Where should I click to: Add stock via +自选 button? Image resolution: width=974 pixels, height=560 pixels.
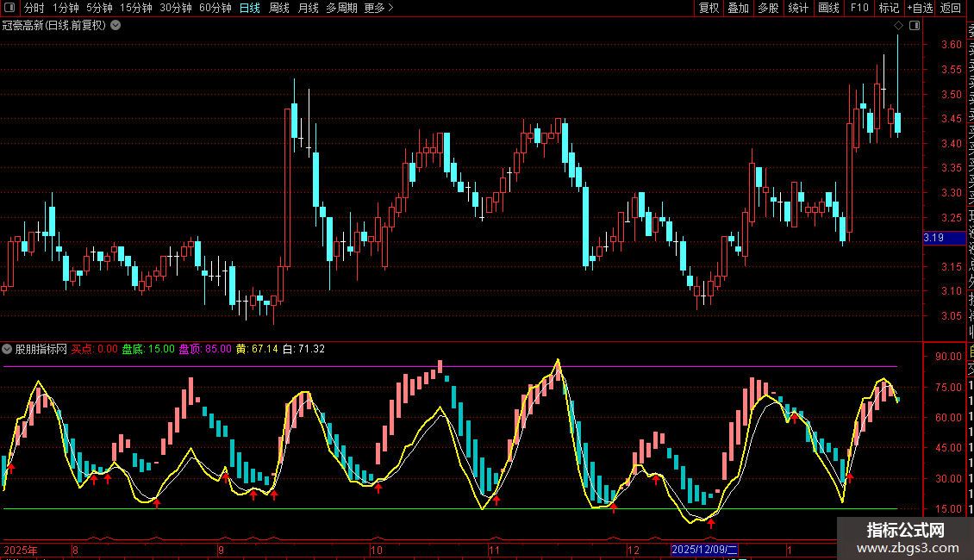click(920, 8)
